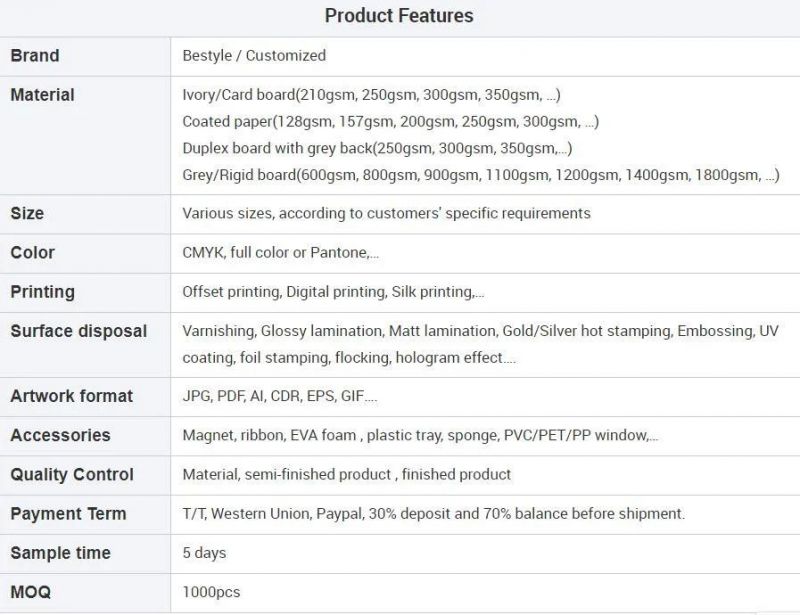Select the Printing row label
The height and width of the screenshot is (615, 800).
tap(42, 292)
